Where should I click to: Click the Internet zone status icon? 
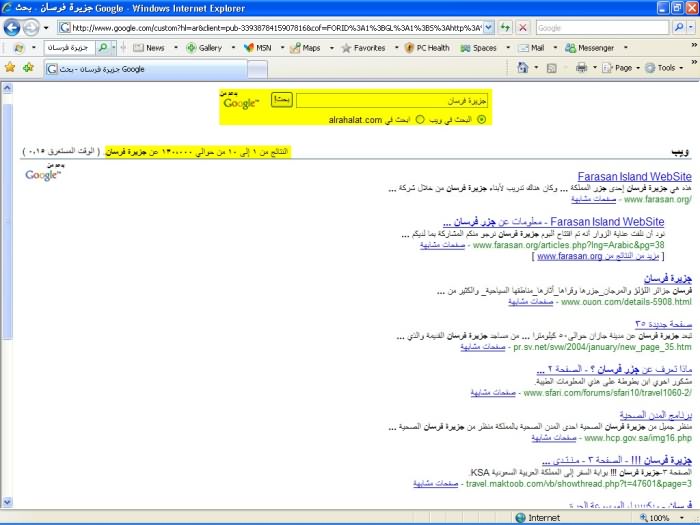(520, 517)
